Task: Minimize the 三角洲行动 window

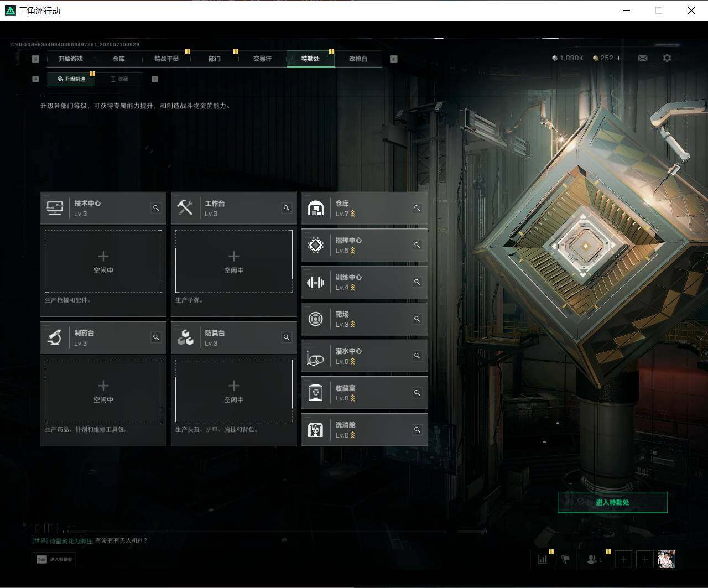Action: [627, 11]
